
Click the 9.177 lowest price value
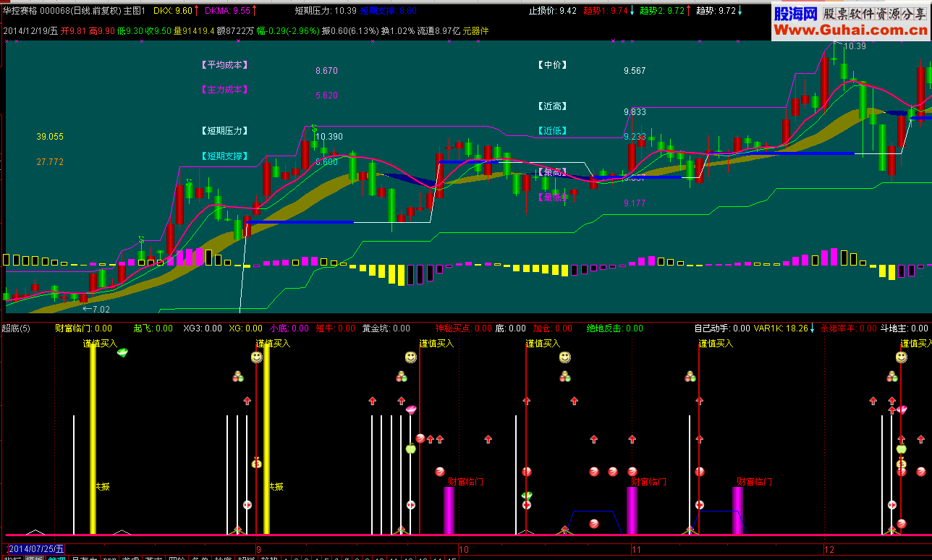[635, 203]
